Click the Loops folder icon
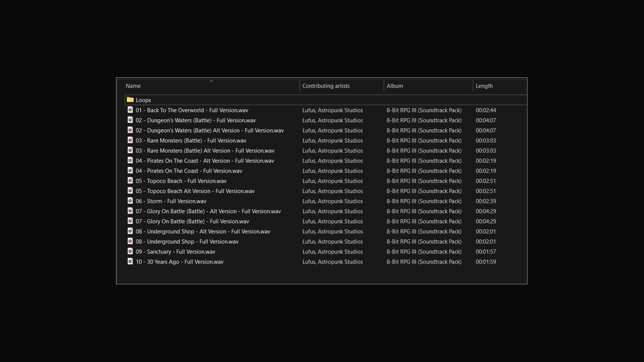Image resolution: width=644 pixels, height=362 pixels. 130,100
